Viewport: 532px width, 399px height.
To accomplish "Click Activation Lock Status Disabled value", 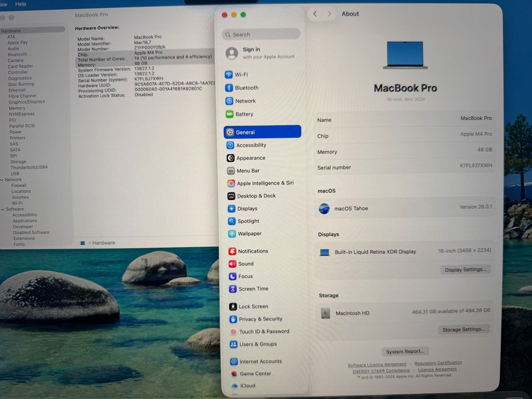I will click(x=144, y=95).
